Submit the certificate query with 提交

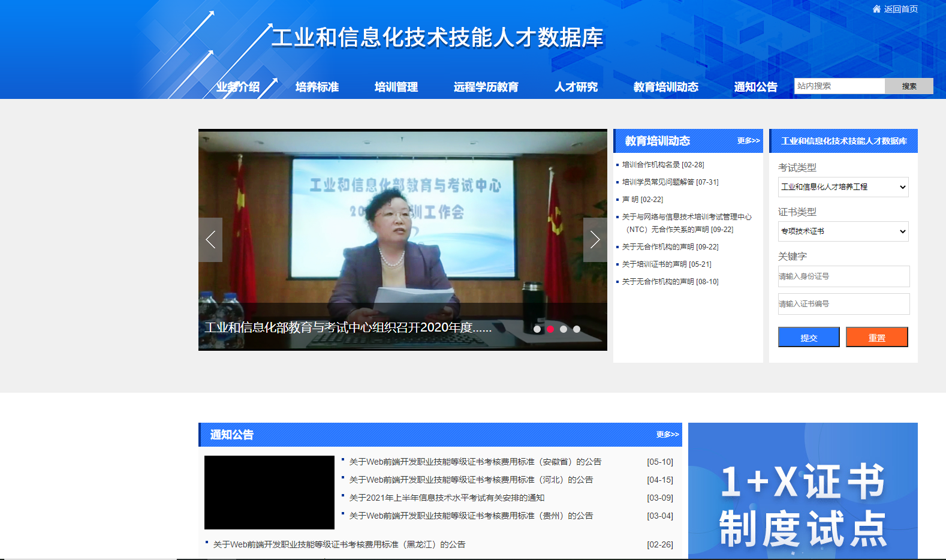(809, 337)
